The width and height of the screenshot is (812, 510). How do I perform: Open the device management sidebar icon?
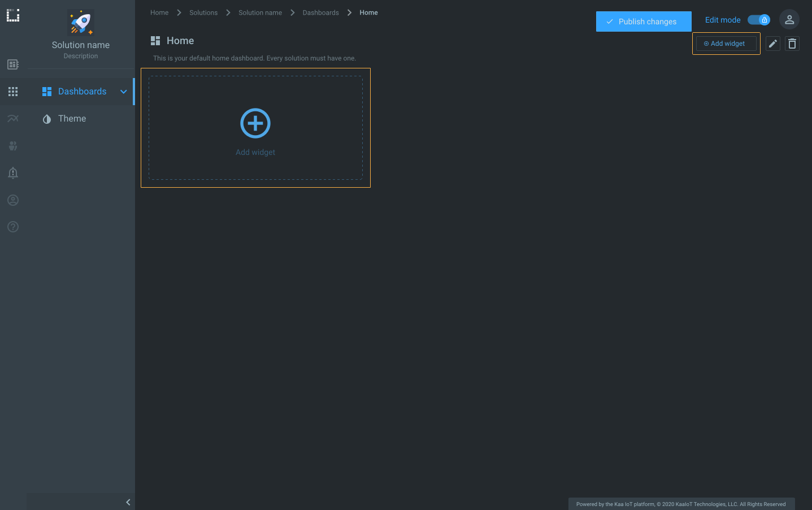pos(13,64)
